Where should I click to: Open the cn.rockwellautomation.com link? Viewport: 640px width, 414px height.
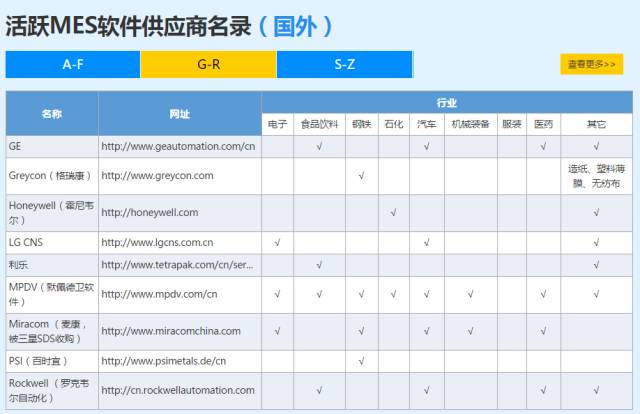178,390
